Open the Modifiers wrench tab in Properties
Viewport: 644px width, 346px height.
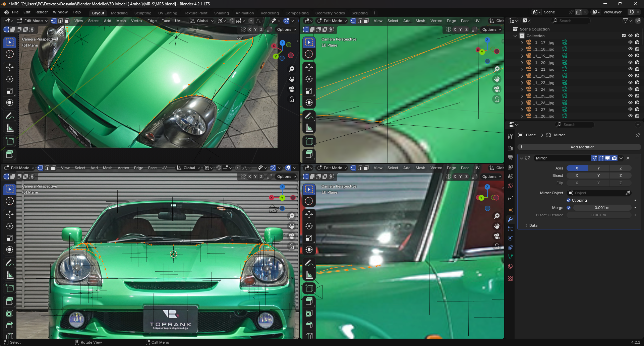tap(510, 219)
